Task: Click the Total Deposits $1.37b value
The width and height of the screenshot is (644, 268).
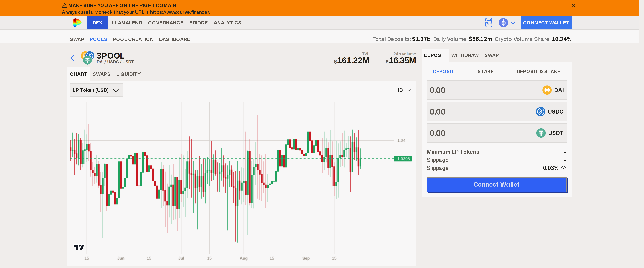Action: click(x=421, y=39)
